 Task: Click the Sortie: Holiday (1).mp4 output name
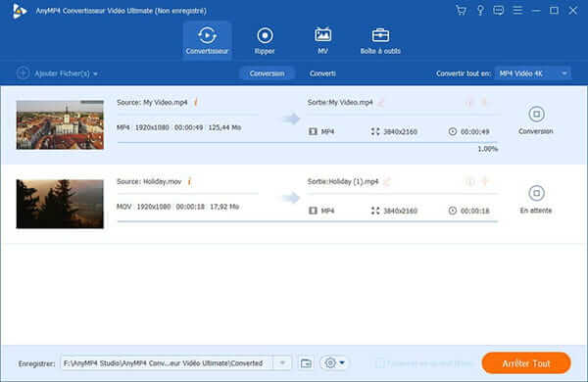343,182
